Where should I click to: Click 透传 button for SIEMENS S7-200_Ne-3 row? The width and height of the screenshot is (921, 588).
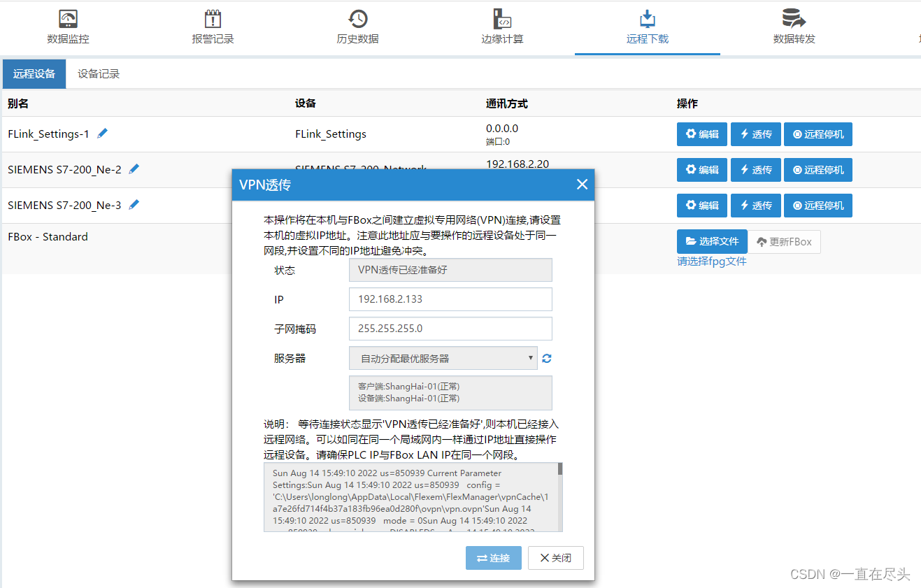[755, 206]
